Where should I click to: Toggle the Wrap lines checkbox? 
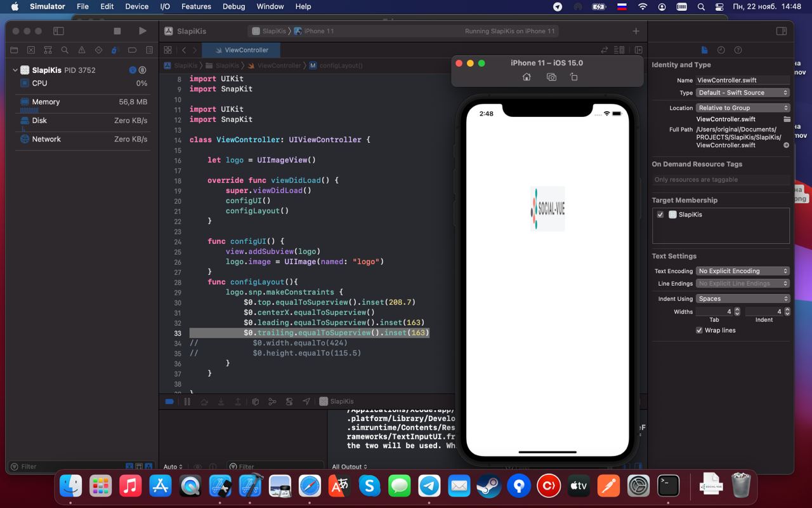point(699,330)
